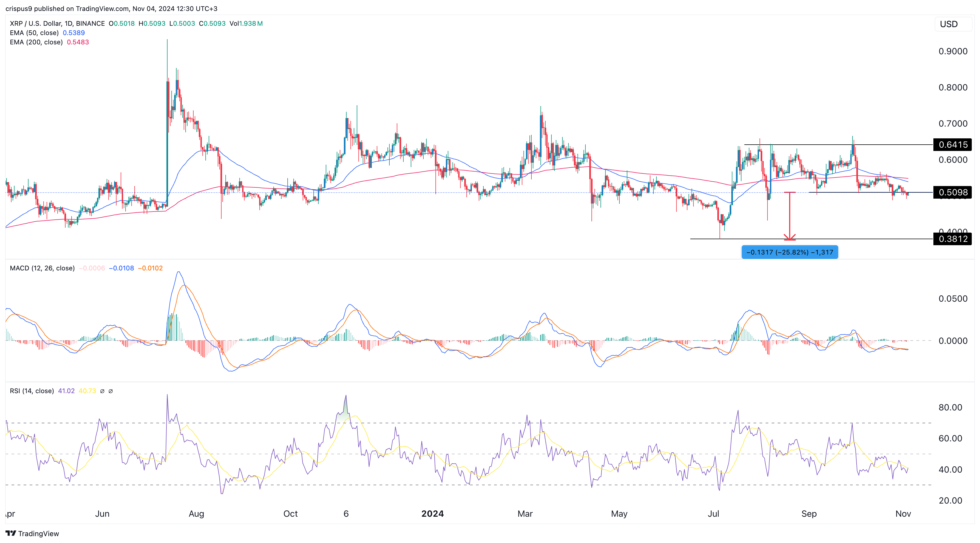
Task: Click the May label on time axis
Action: point(619,514)
